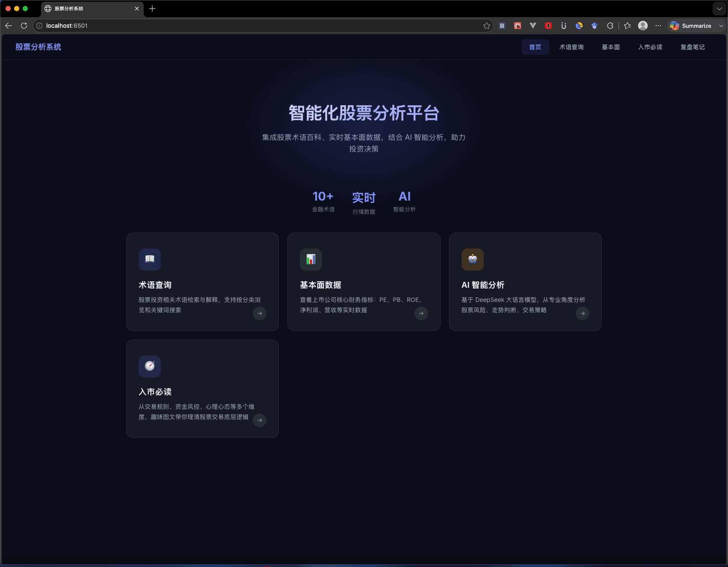
Task: Open 入市必读 card via its arrow button
Action: (260, 420)
